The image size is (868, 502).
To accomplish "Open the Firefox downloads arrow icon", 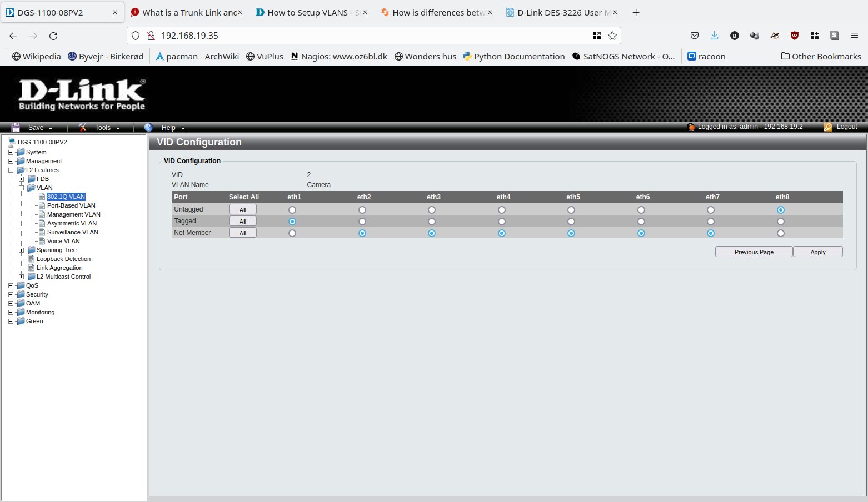I will click(715, 36).
